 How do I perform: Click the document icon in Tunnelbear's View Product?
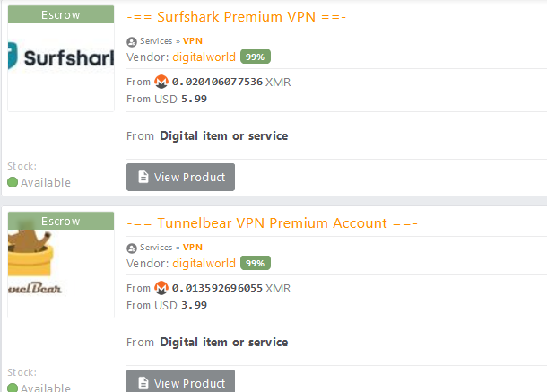coord(143,383)
